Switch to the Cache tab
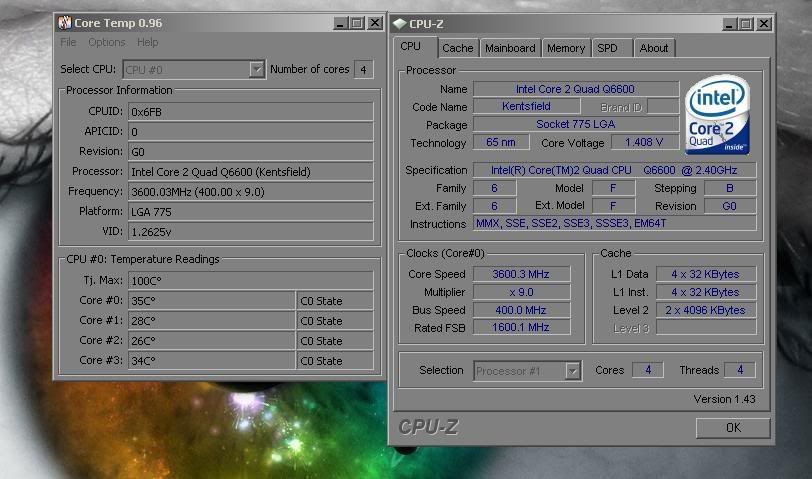The image size is (812, 479). point(458,48)
